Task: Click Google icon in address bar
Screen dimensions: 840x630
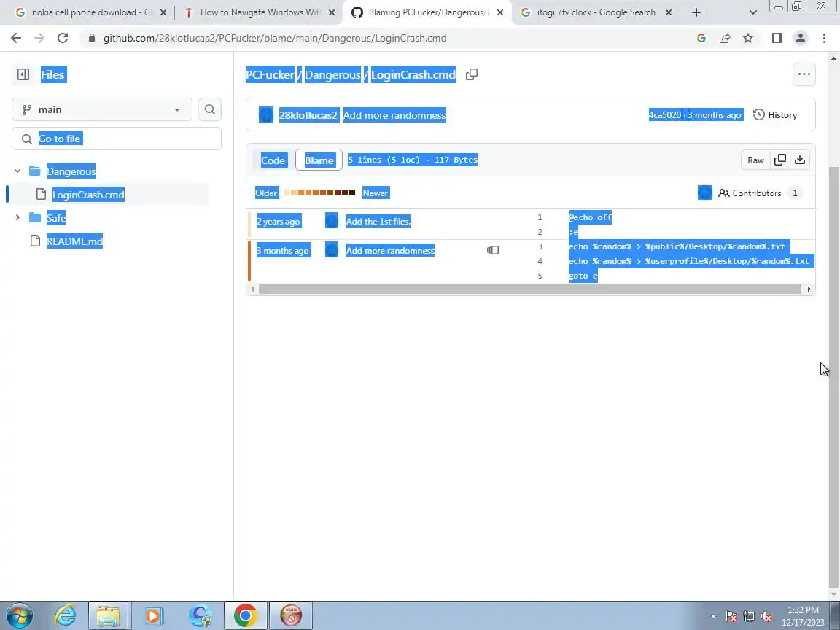Action: point(701,38)
